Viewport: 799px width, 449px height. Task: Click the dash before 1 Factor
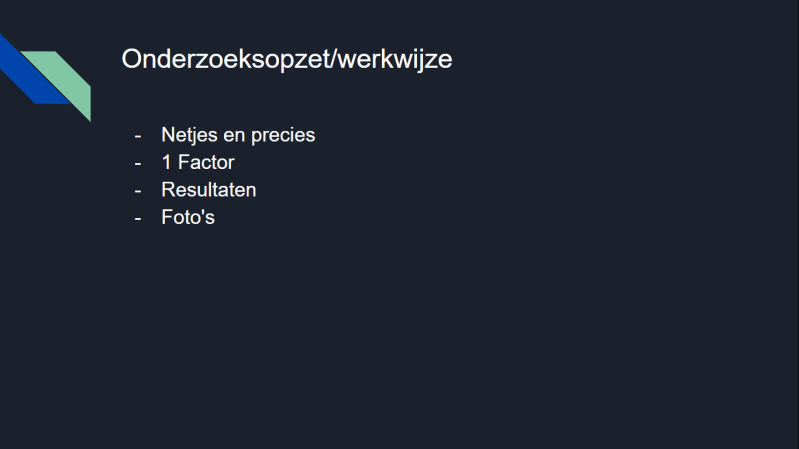point(138,162)
